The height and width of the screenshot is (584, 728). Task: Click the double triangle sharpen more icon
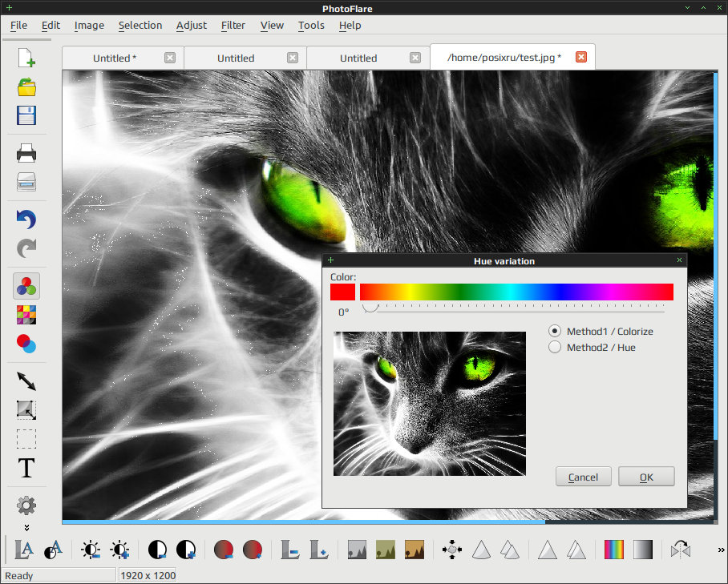(x=576, y=550)
